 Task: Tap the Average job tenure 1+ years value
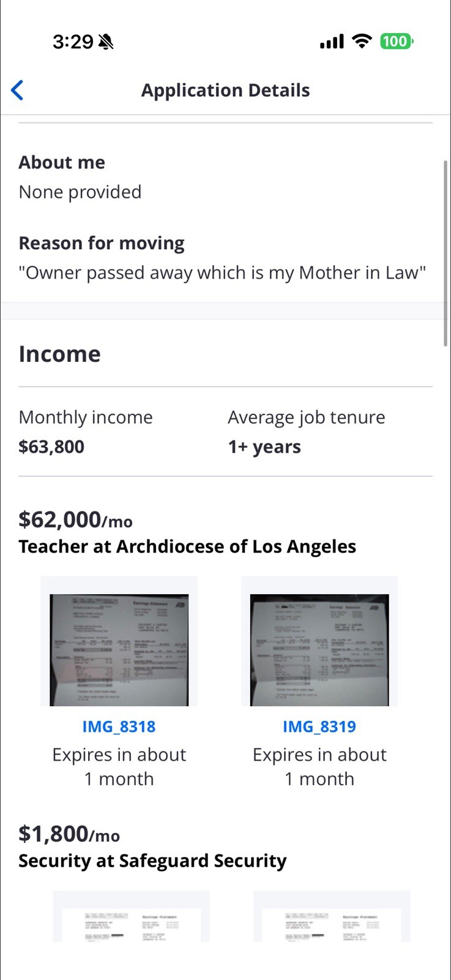click(264, 447)
